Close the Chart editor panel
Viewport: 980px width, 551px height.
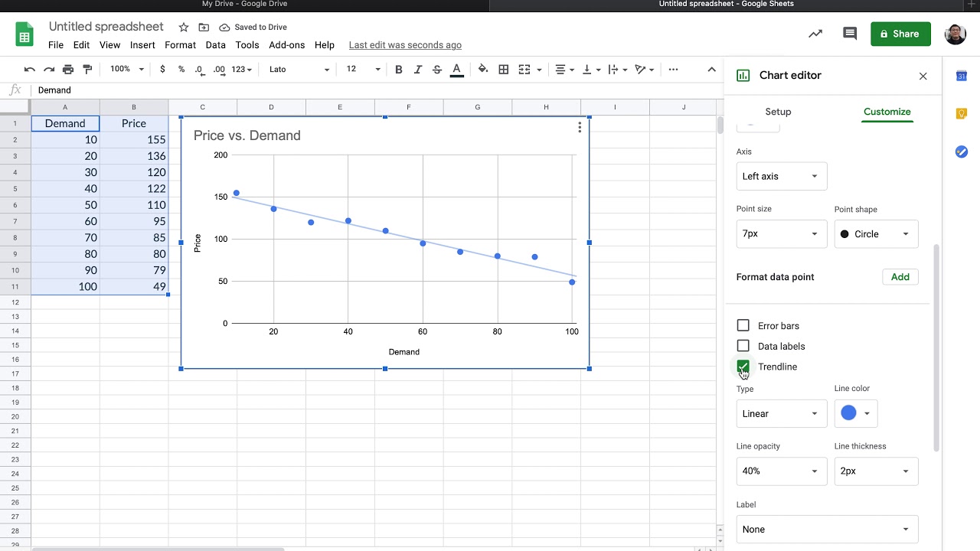(923, 76)
